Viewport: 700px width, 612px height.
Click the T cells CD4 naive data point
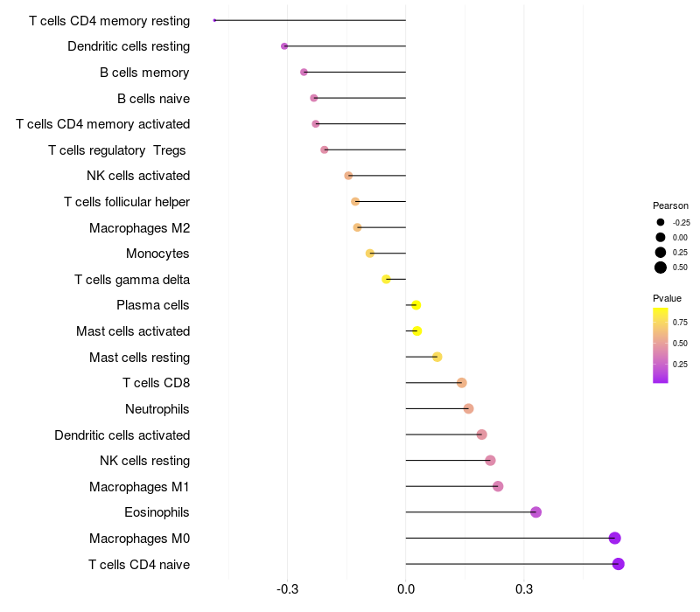[618, 564]
